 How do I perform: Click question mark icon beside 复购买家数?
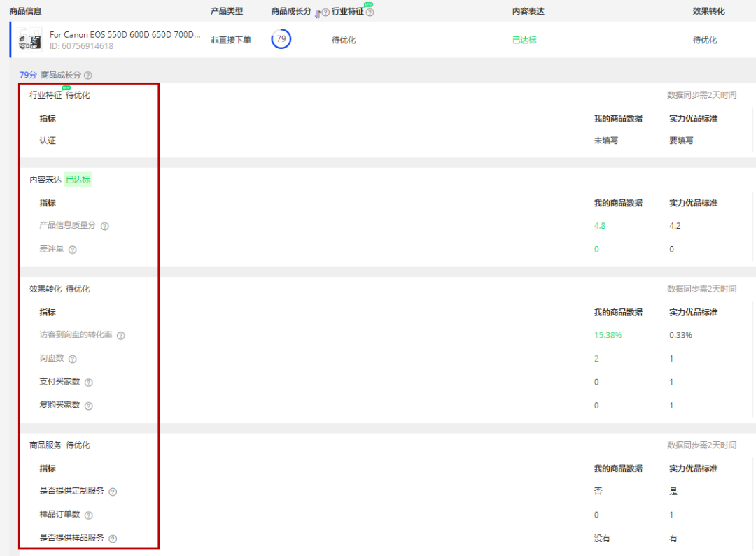(x=88, y=406)
